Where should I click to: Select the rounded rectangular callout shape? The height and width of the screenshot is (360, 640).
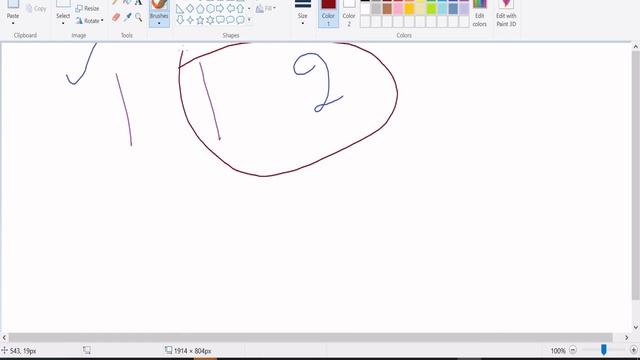(x=220, y=20)
